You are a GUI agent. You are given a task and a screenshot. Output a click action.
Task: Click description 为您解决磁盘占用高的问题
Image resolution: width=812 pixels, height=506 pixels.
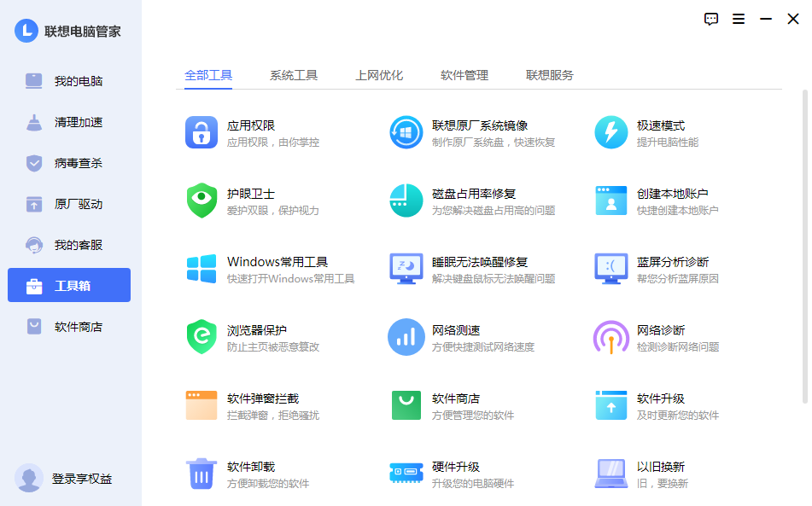click(494, 211)
